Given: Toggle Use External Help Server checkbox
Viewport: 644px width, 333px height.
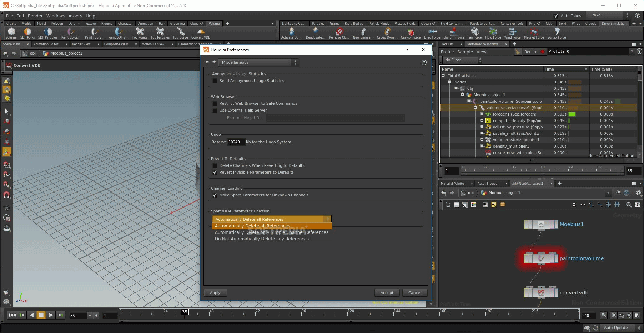Looking at the screenshot, I should [x=215, y=111].
